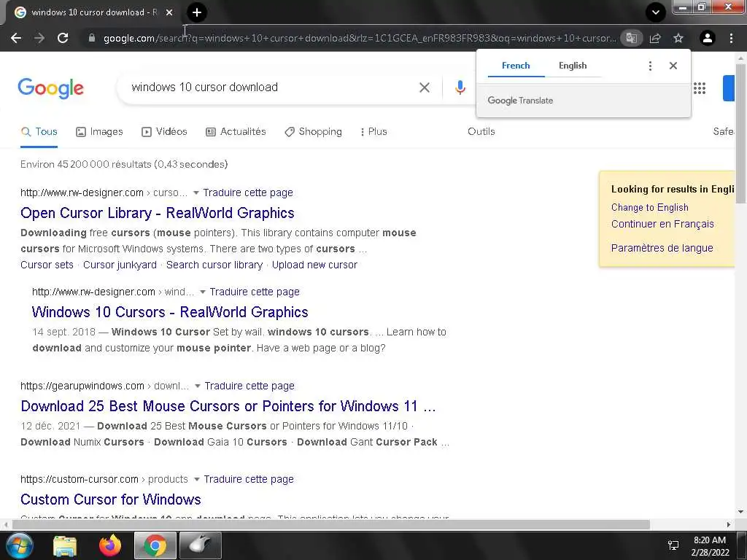The height and width of the screenshot is (560, 747).
Task: Expand dropdown arrow beside rw-designer.com › wind...
Action: click(x=203, y=292)
